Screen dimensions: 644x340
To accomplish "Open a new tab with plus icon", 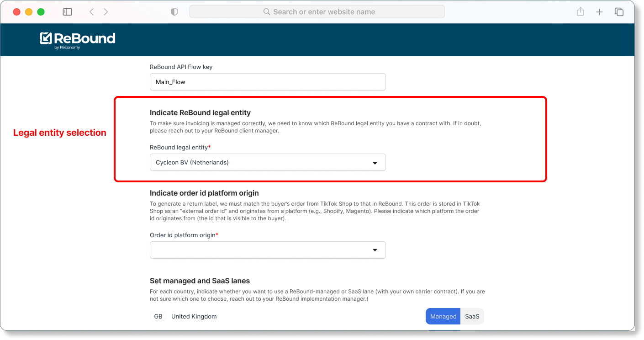I will pos(600,12).
